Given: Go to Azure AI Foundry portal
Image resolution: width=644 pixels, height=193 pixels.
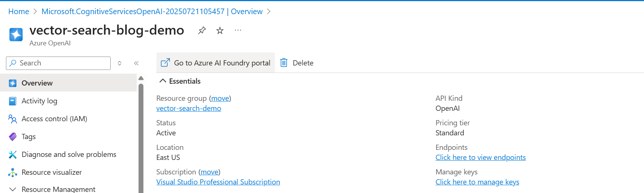Looking at the screenshot, I should (x=216, y=63).
